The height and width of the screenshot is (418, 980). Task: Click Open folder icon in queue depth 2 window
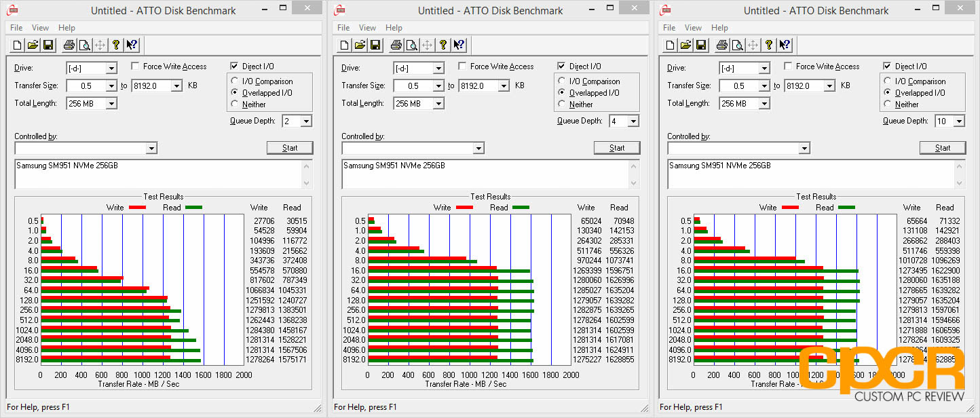[33, 45]
